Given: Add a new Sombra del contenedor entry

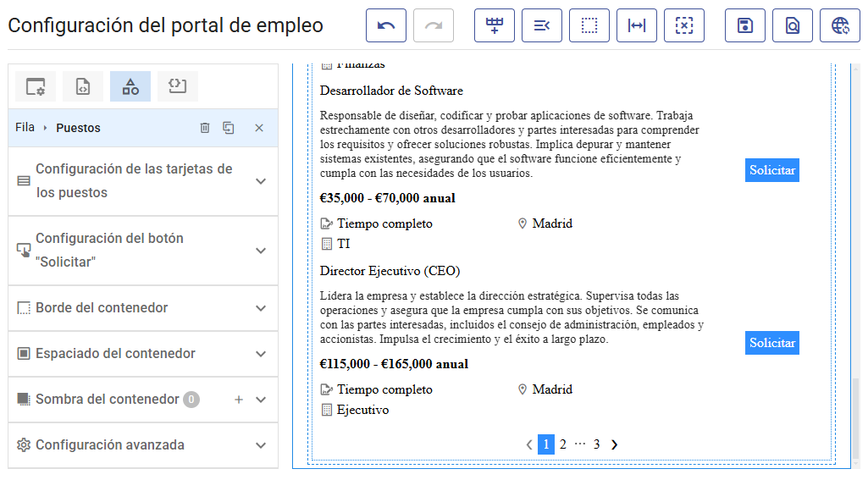Looking at the screenshot, I should pos(239,400).
